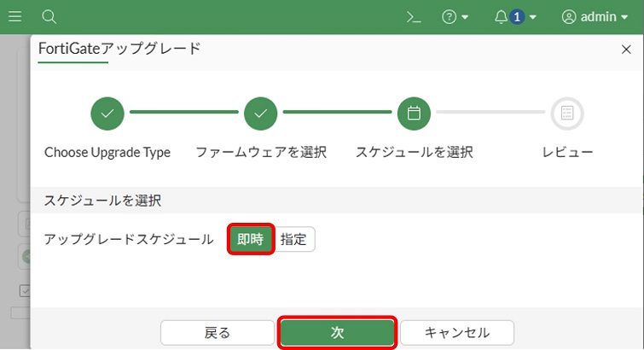This screenshot has height=350, width=644.
Task: Click the スケジュールを選択 calendar step icon
Action: [415, 113]
